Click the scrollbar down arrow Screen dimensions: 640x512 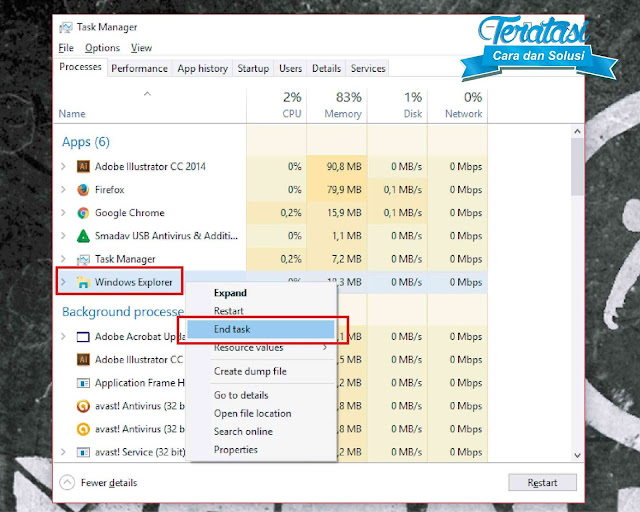pyautogui.click(x=577, y=455)
